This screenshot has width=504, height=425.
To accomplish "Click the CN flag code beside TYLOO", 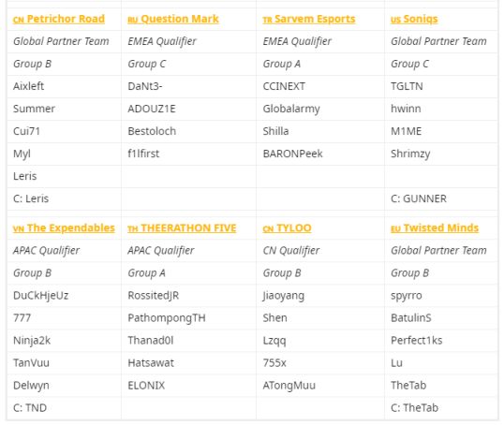I will click(x=268, y=229).
